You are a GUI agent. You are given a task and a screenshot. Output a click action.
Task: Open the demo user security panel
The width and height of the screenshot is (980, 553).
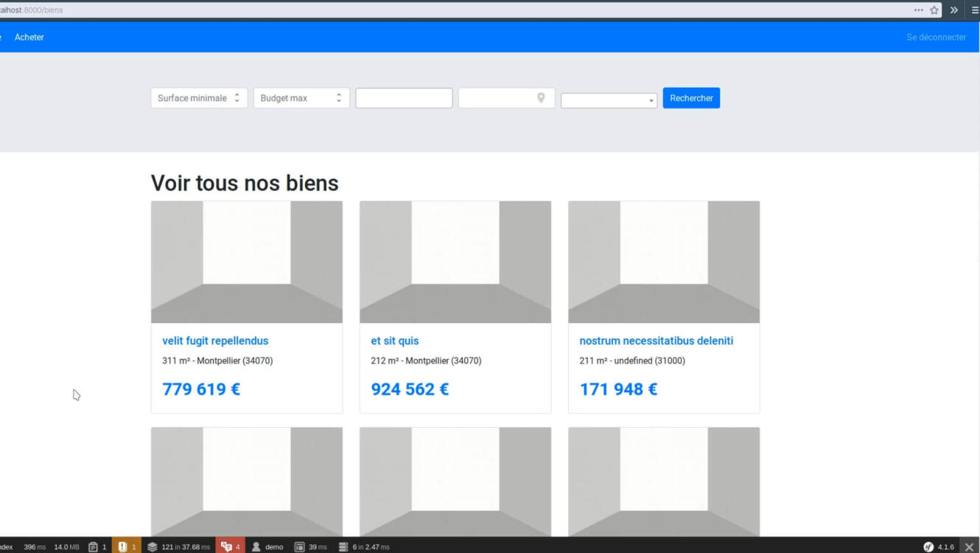pyautogui.click(x=267, y=546)
